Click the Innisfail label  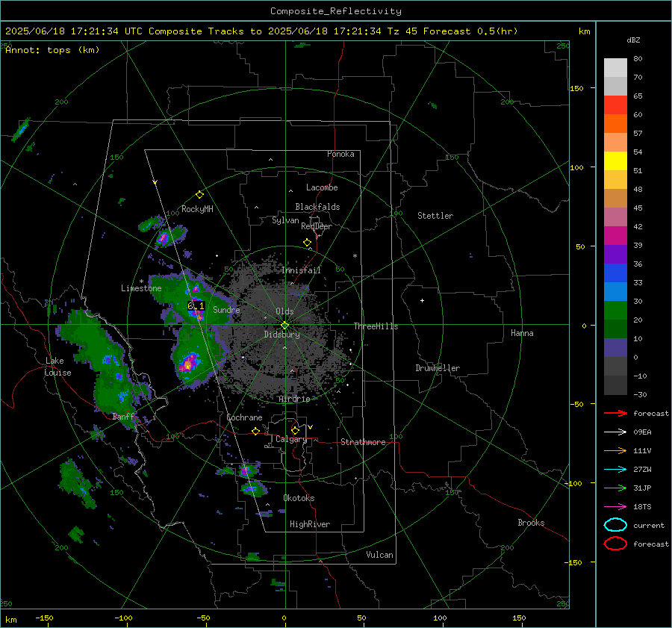301,270
